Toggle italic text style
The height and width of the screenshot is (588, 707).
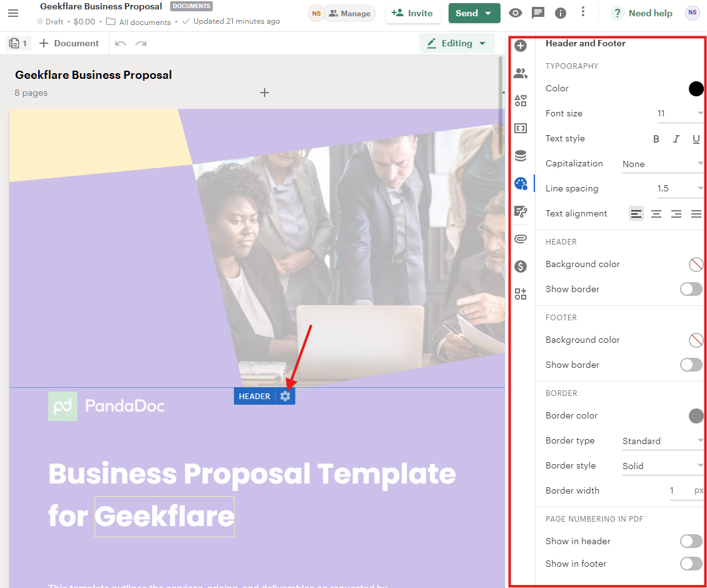(676, 139)
